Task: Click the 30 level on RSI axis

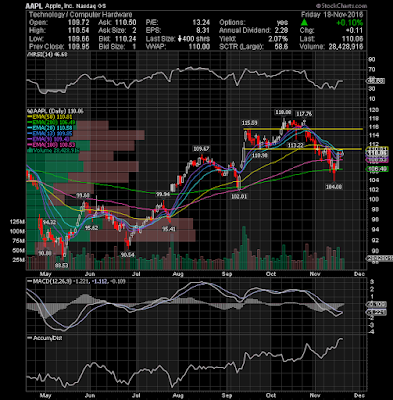Action: (x=371, y=89)
